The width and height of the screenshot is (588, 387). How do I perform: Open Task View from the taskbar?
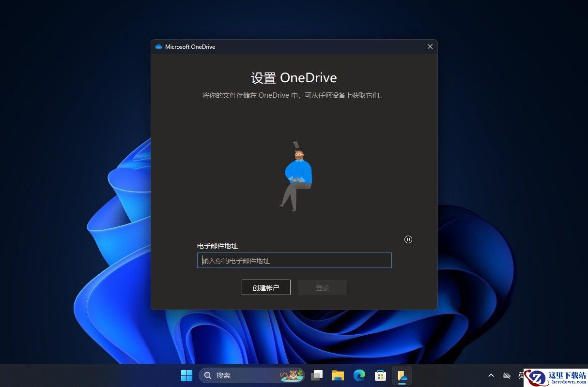point(317,375)
